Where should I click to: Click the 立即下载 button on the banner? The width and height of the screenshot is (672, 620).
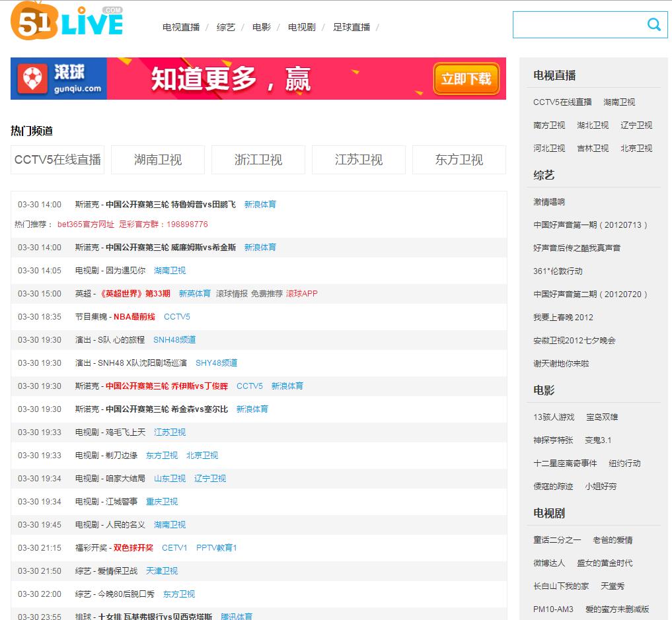pos(467,79)
